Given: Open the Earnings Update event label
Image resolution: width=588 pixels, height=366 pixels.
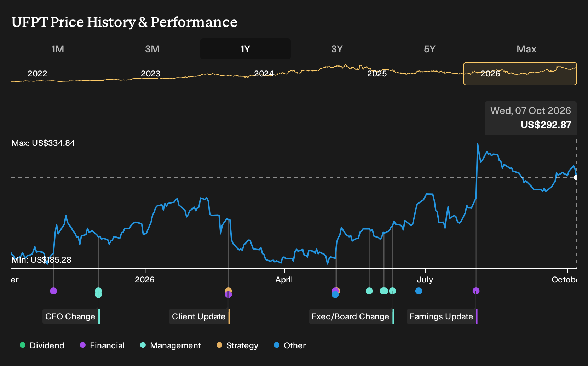Looking at the screenshot, I should tap(442, 316).
